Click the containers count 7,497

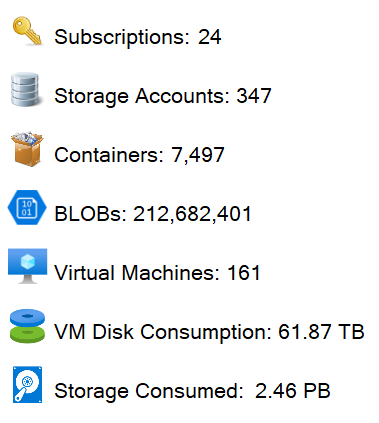coord(198,155)
